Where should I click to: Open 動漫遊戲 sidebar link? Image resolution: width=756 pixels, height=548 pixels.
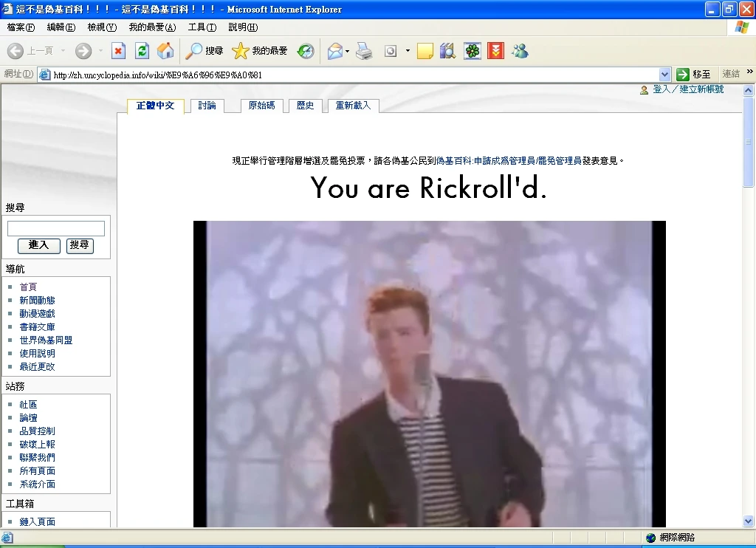(37, 314)
